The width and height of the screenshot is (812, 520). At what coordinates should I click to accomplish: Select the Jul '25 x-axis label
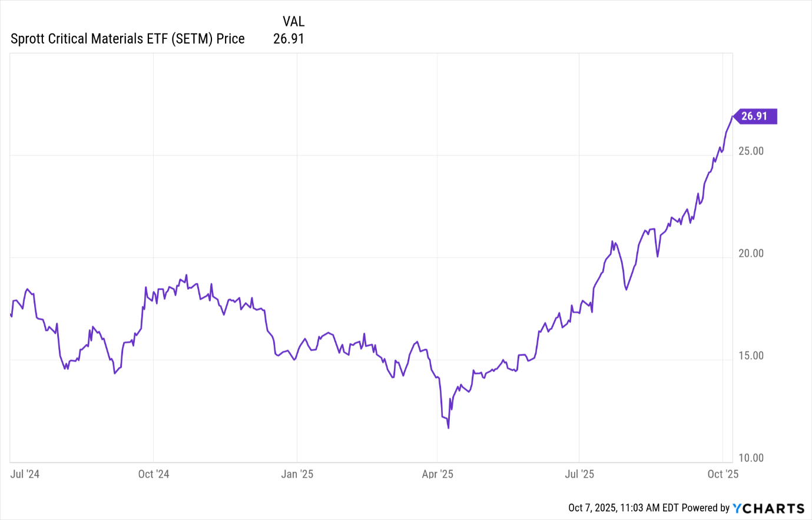pos(579,474)
